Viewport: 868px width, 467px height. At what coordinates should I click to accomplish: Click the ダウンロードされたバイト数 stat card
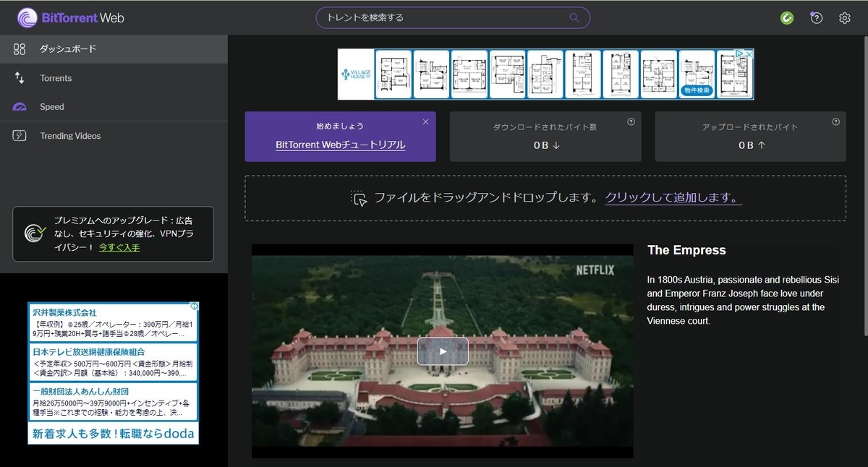coord(545,137)
